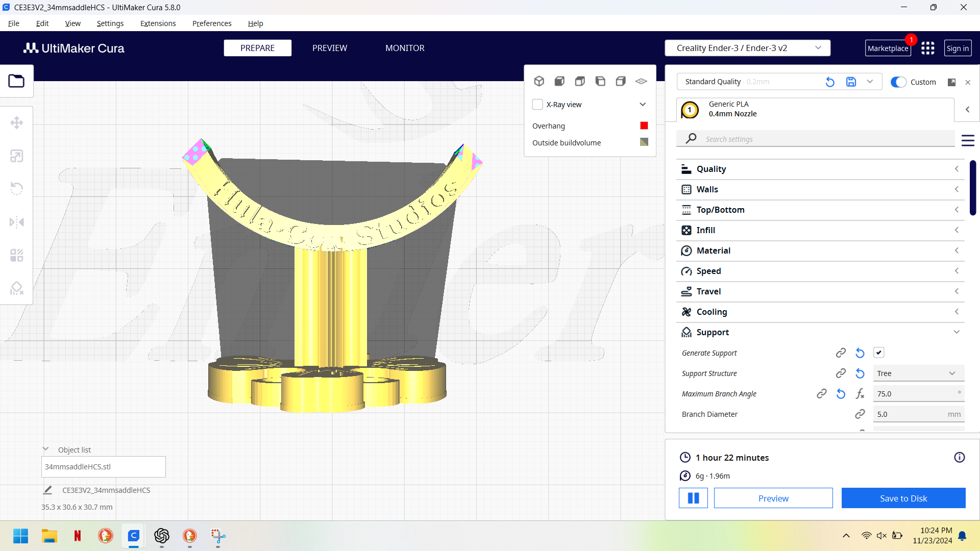Screen dimensions: 980x551
Task: Click the Overhang red color swatch
Action: [x=644, y=126]
